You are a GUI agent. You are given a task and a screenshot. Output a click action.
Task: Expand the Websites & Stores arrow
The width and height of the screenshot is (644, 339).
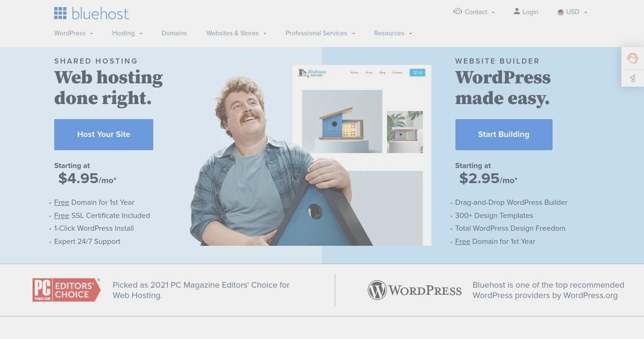(265, 33)
